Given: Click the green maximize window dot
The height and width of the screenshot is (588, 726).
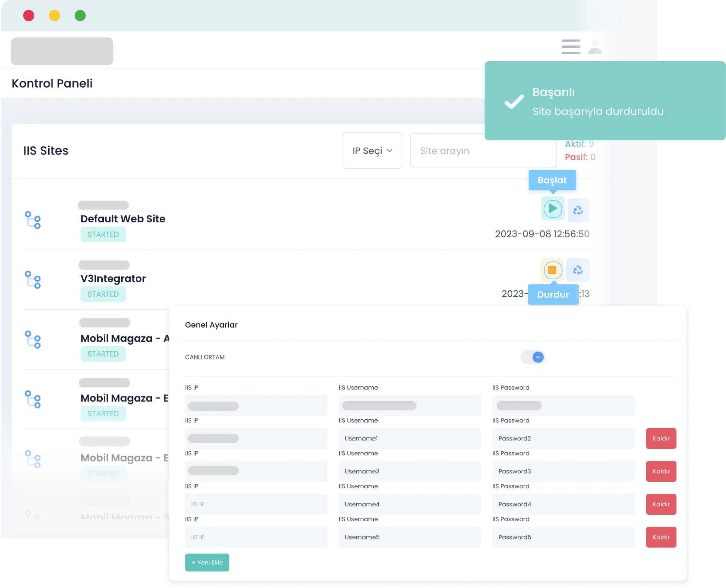Looking at the screenshot, I should (x=80, y=16).
